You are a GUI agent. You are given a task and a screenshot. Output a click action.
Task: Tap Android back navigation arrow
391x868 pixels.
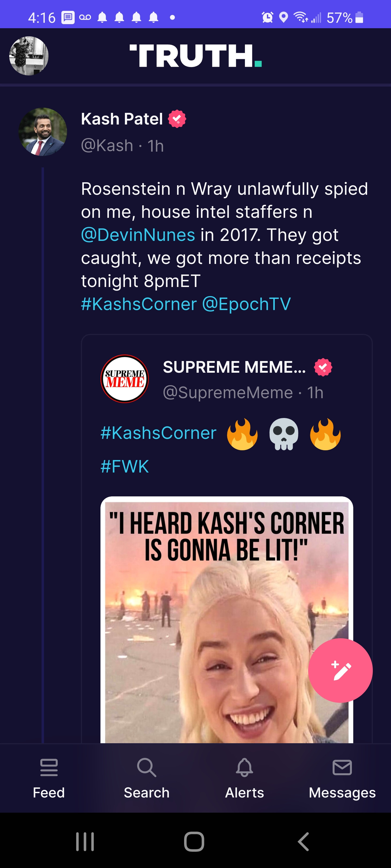303,841
